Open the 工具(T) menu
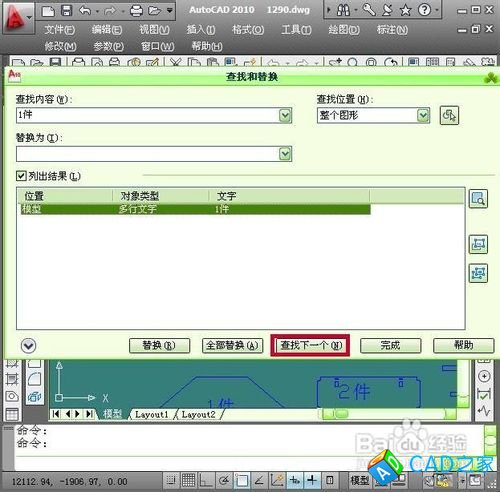Image resolution: width=500 pixels, height=492 pixels. (296, 30)
